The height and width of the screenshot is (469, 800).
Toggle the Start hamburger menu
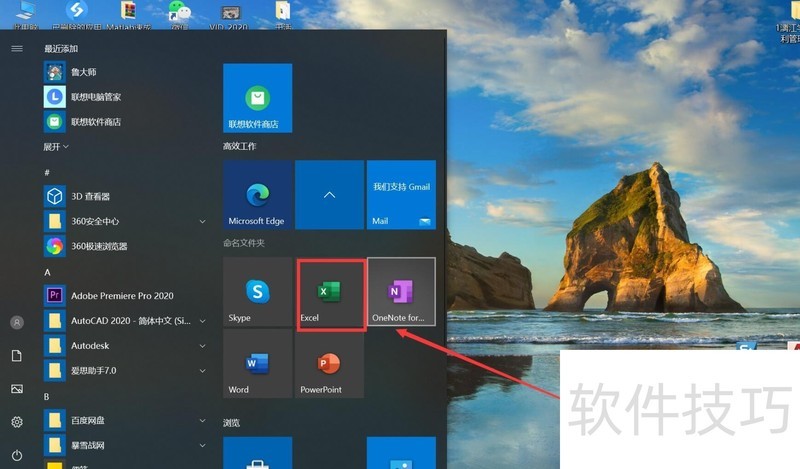(17, 48)
